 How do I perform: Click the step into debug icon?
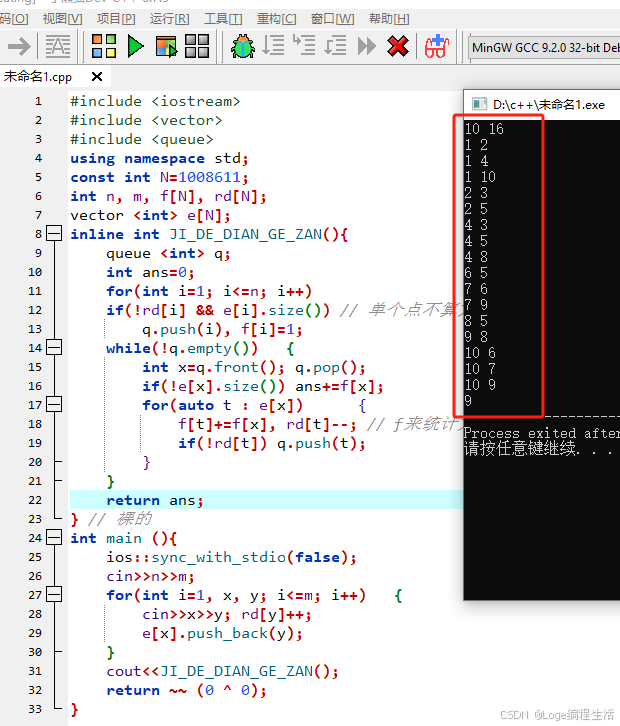pos(304,46)
